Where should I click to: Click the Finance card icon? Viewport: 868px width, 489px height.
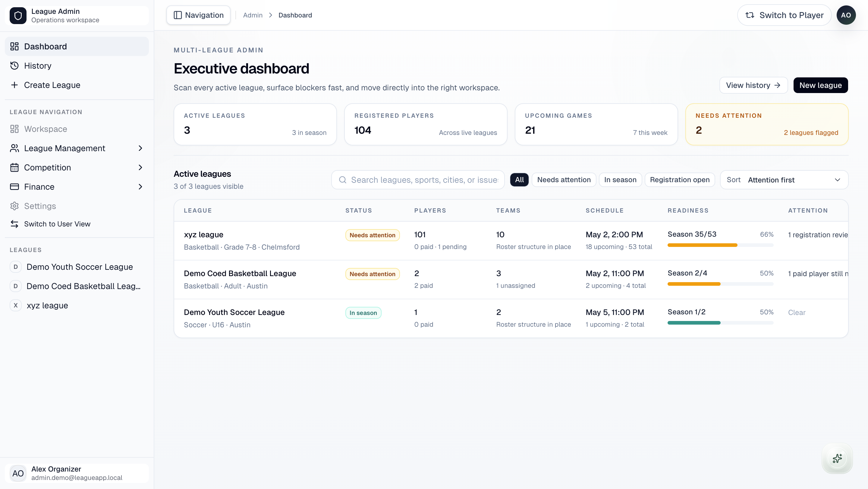pyautogui.click(x=14, y=186)
